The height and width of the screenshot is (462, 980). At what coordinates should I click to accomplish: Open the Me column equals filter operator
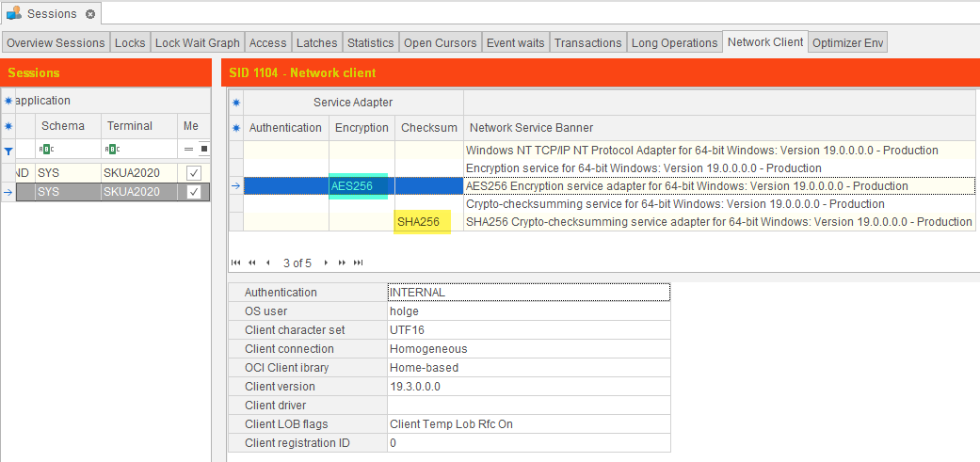point(188,150)
